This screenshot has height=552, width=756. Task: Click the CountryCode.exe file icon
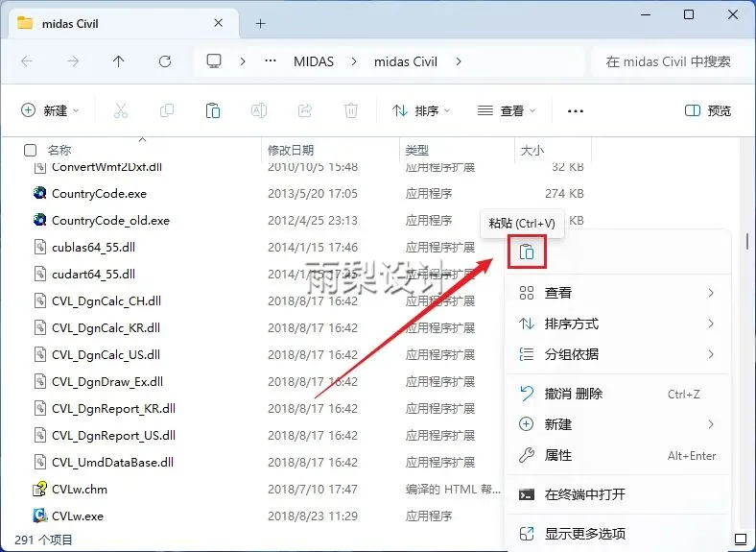pos(39,194)
